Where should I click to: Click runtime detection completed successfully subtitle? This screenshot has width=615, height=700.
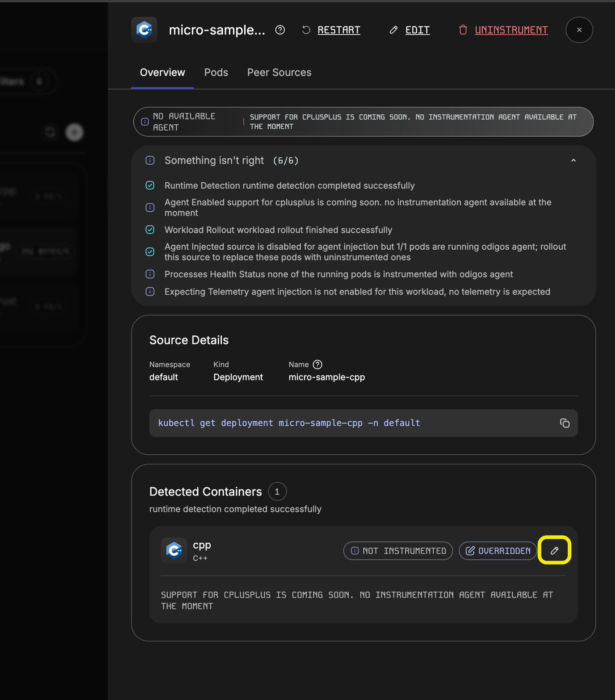(235, 509)
